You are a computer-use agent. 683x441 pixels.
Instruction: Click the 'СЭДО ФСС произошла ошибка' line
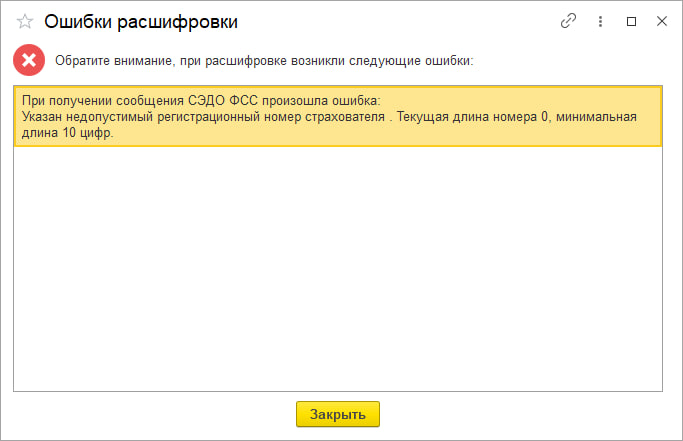click(284, 101)
